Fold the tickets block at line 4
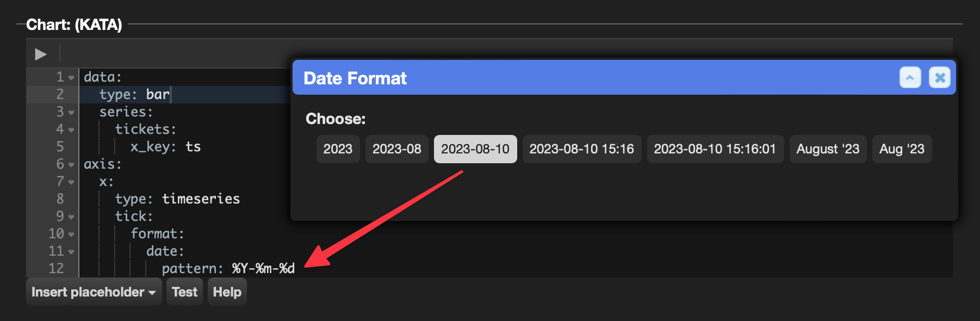The width and height of the screenshot is (980, 321). point(71,130)
